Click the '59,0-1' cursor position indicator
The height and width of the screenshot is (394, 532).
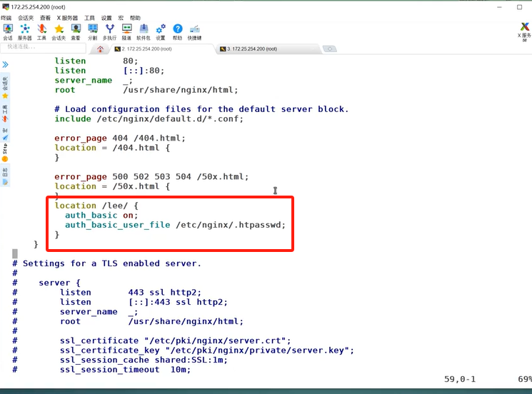coord(460,379)
